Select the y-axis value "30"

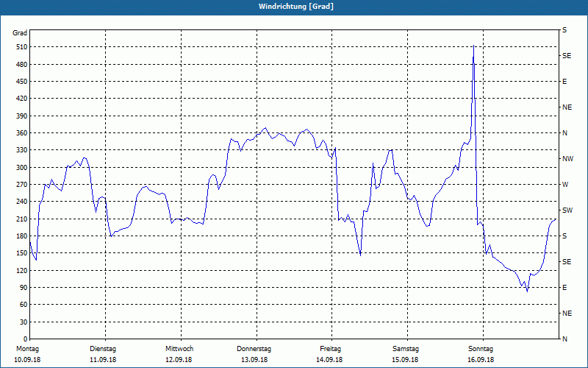click(x=24, y=322)
